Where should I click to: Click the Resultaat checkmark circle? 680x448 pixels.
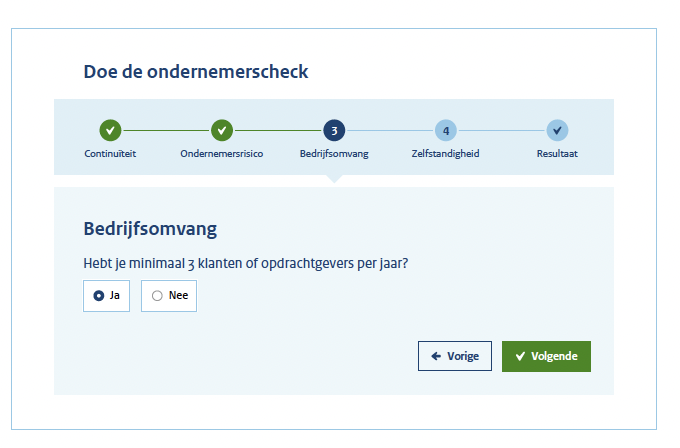[557, 130]
